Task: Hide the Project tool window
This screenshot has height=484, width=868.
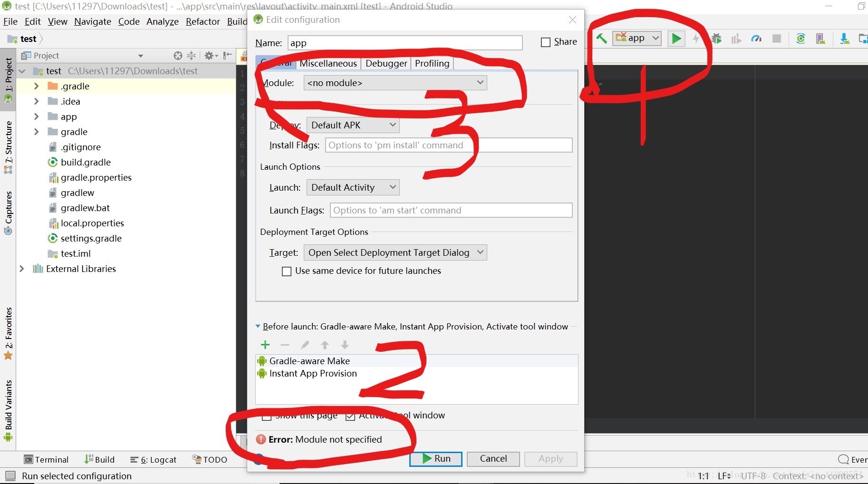Action: click(x=228, y=56)
